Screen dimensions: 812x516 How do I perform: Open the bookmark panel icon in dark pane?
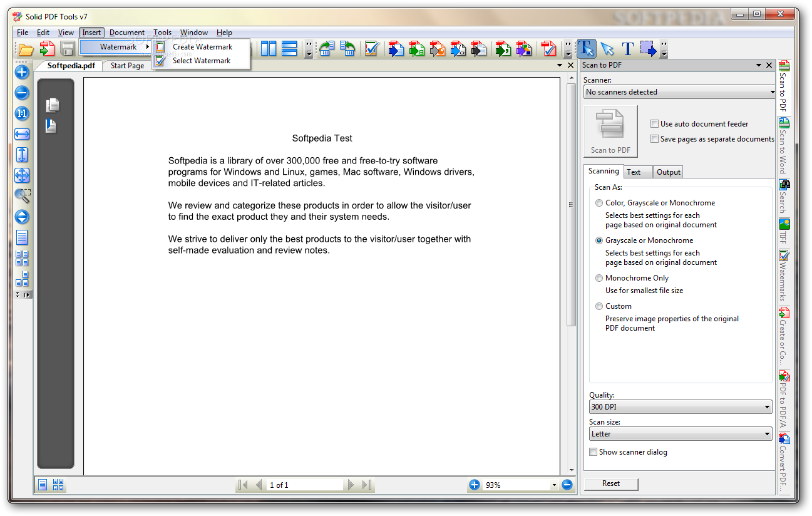tap(51, 126)
